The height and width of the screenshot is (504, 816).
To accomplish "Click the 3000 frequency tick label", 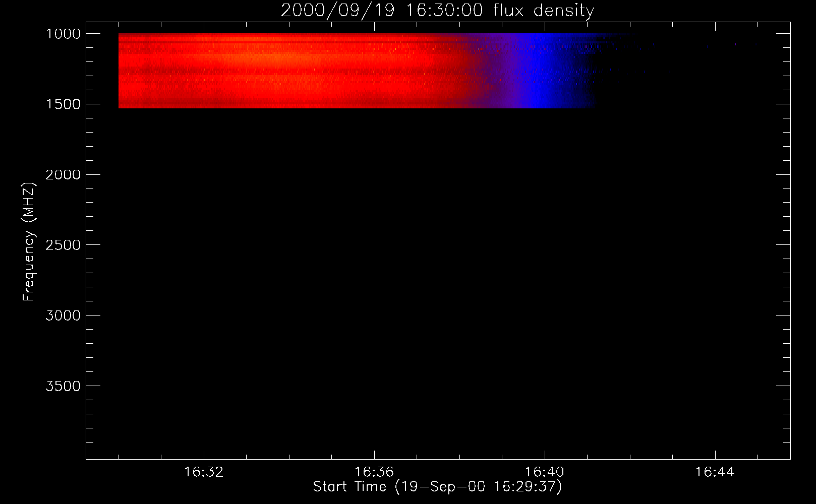I will click(63, 316).
